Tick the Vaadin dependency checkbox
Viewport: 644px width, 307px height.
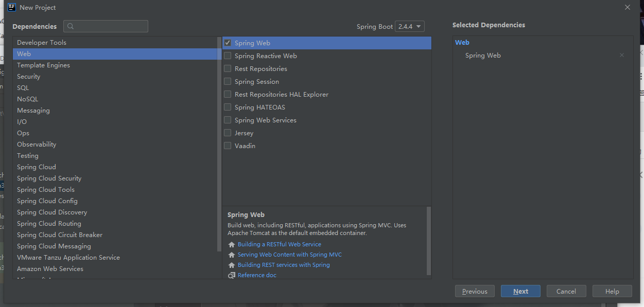click(x=228, y=146)
